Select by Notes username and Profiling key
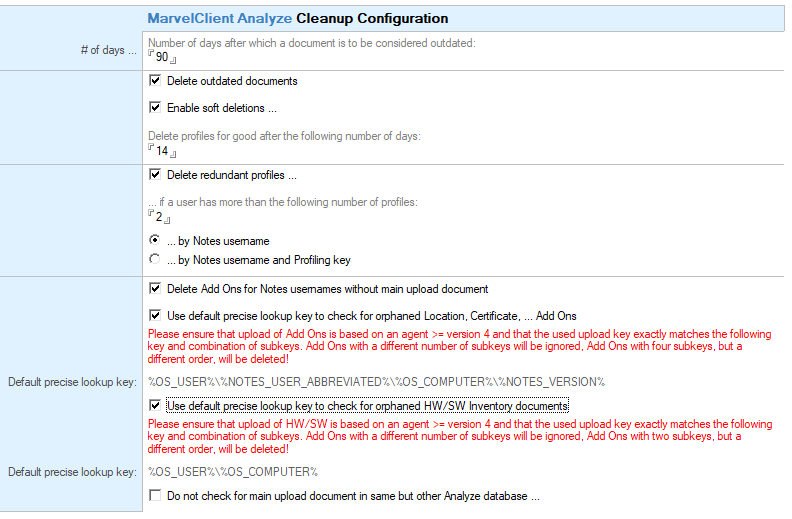Screen dimensions: 792x519 [155, 259]
